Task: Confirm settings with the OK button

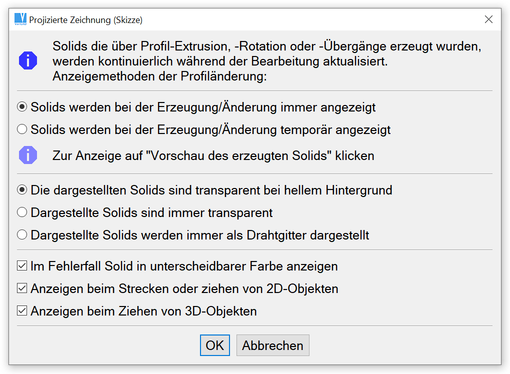Action: [215, 345]
